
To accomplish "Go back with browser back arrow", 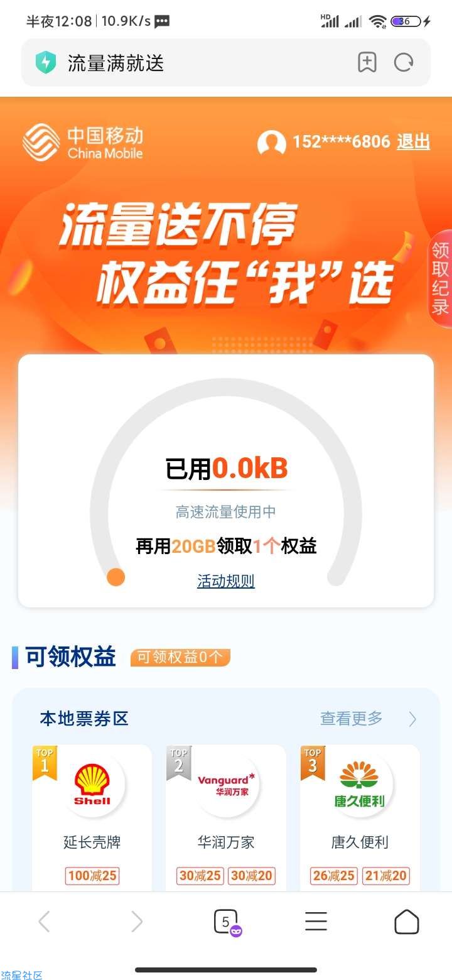I will [44, 922].
